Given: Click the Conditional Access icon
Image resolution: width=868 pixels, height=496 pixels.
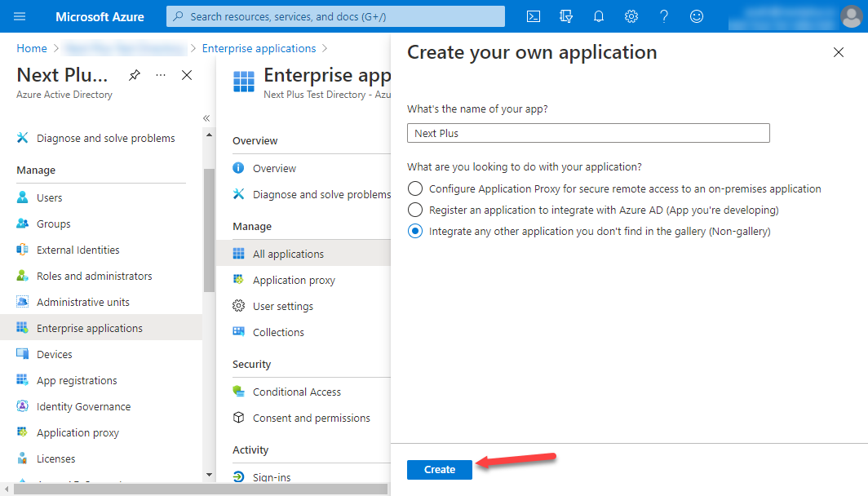Looking at the screenshot, I should (238, 392).
